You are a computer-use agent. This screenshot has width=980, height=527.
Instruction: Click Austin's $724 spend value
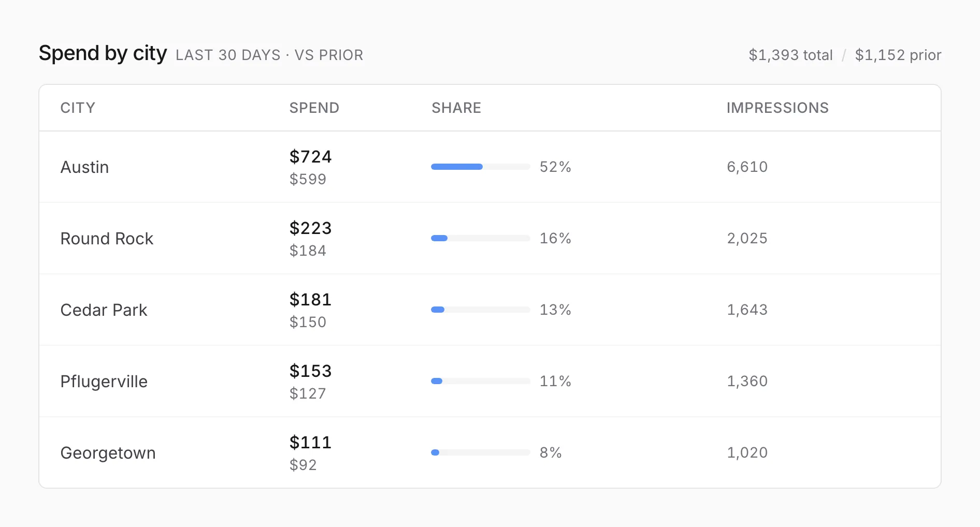click(310, 156)
